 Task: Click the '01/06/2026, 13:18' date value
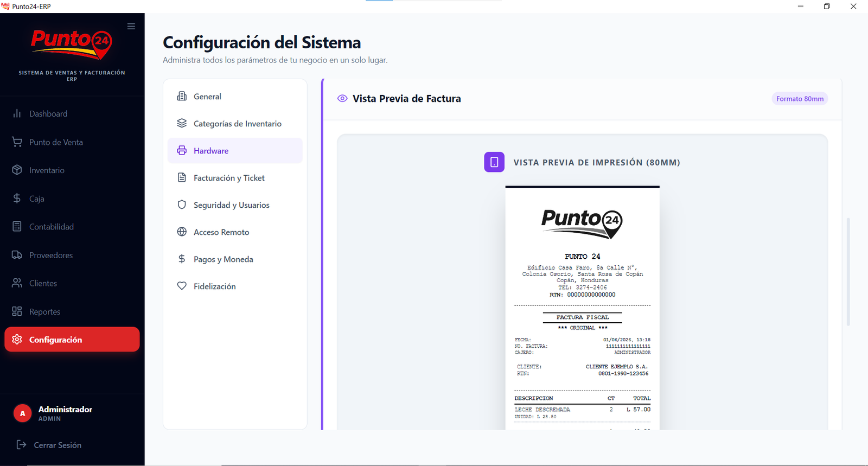pyautogui.click(x=627, y=340)
